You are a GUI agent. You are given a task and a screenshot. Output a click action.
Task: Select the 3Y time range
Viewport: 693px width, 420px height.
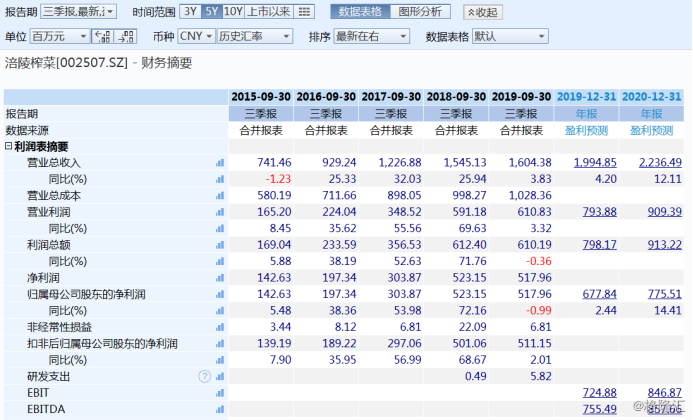(x=190, y=12)
